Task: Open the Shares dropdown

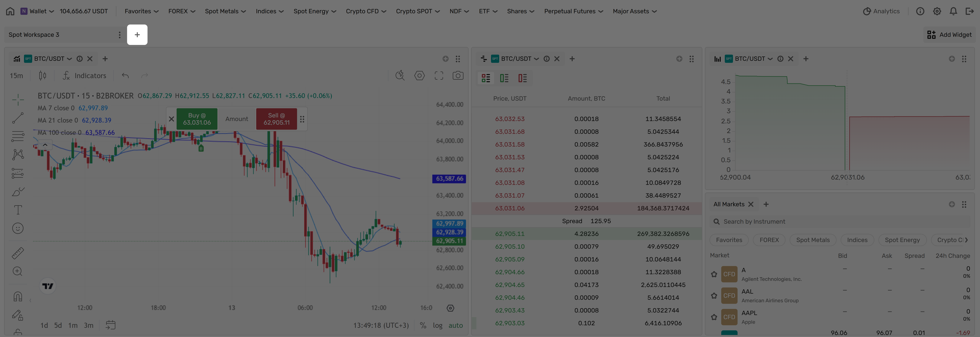Action: (x=520, y=11)
